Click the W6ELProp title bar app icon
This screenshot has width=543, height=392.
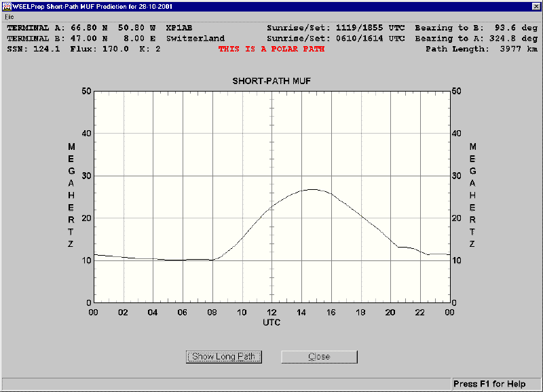[7, 6]
